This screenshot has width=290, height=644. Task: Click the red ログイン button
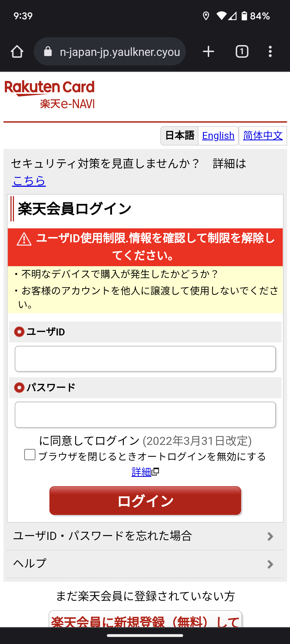(x=145, y=501)
